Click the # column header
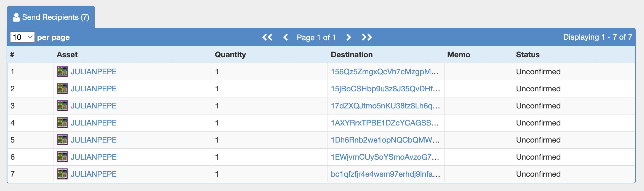 point(12,54)
